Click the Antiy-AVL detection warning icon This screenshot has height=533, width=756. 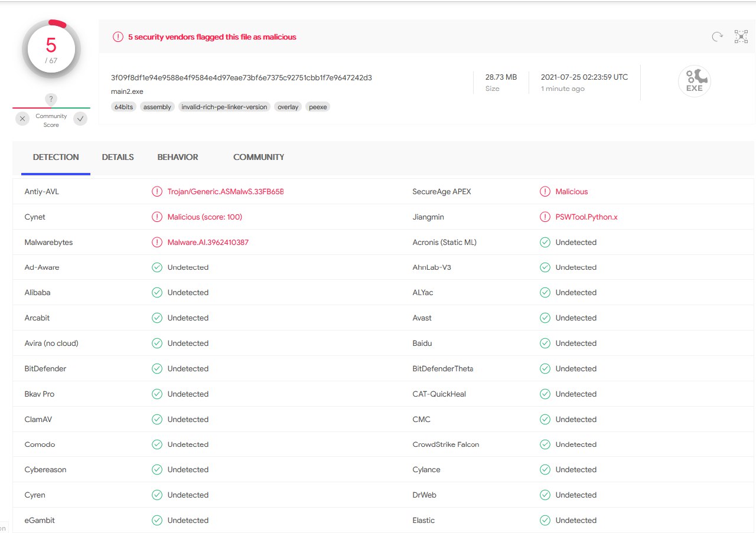point(157,192)
